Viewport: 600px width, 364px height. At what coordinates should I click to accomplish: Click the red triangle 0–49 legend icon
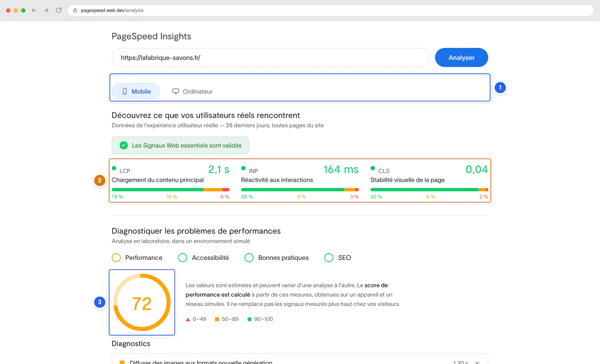(188, 319)
